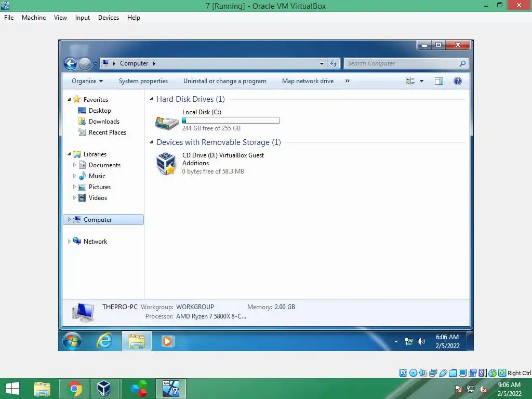This screenshot has width=532, height=399.
Task: Click the guest network tray icon
Action: 409,341
